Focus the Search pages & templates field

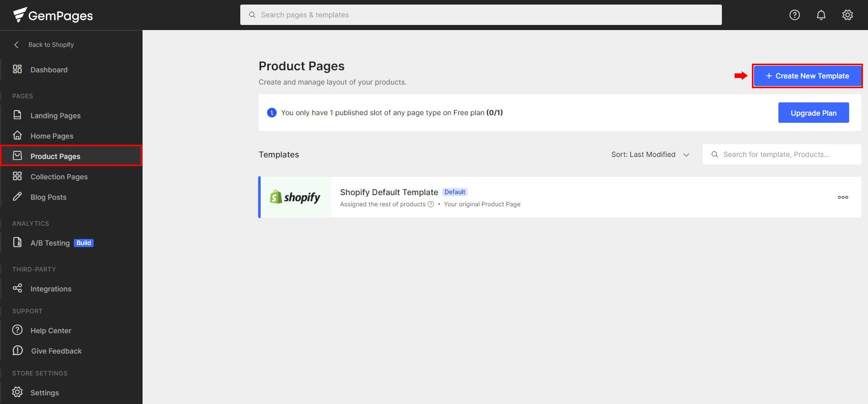pyautogui.click(x=481, y=15)
